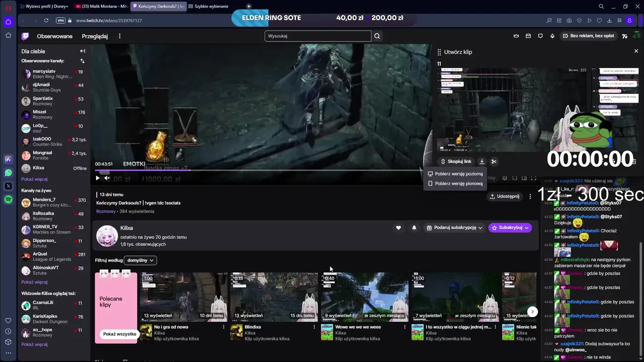This screenshot has height=362, width=644.
Task: Open Opera Aria AI sidebar icon
Action: click(8, 159)
